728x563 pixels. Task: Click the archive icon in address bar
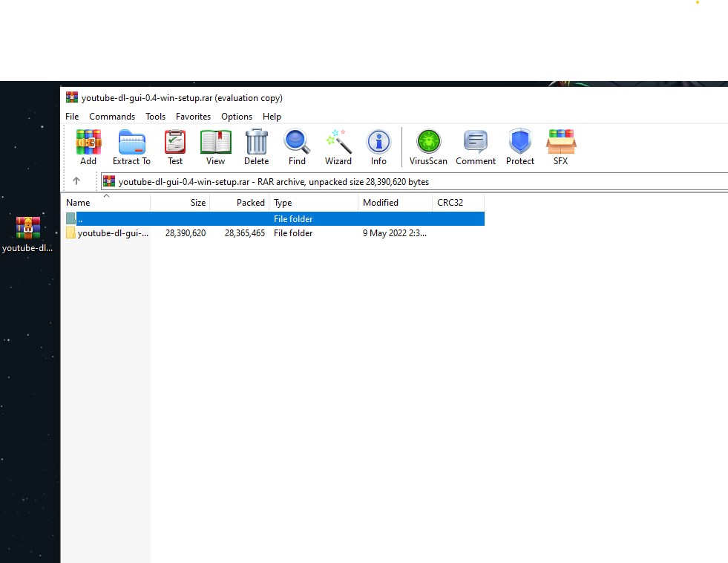pyautogui.click(x=109, y=181)
